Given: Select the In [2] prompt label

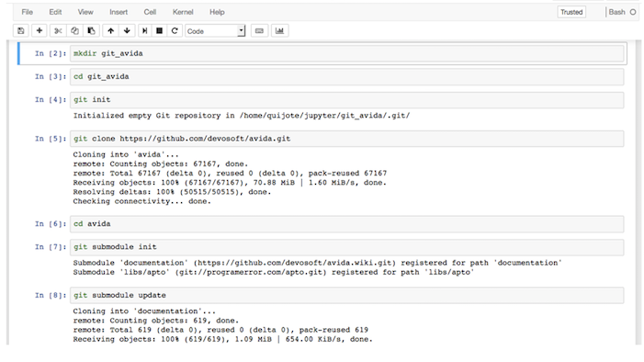Looking at the screenshot, I should [51, 53].
